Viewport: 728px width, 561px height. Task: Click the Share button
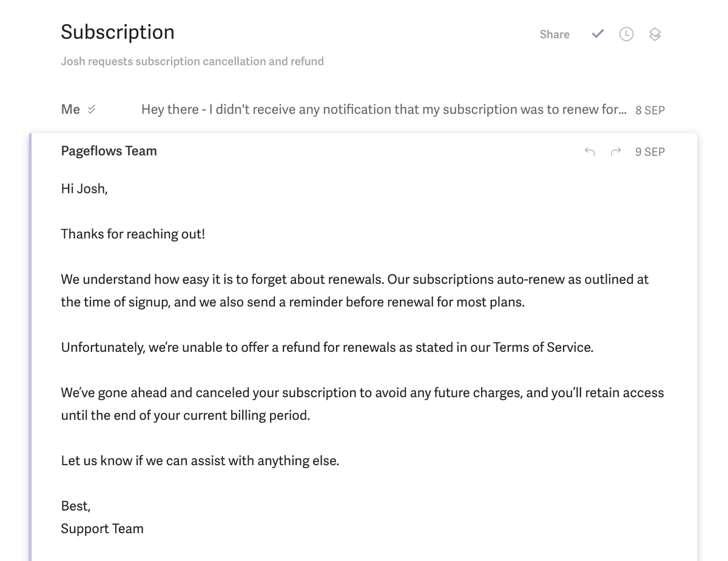click(x=554, y=35)
